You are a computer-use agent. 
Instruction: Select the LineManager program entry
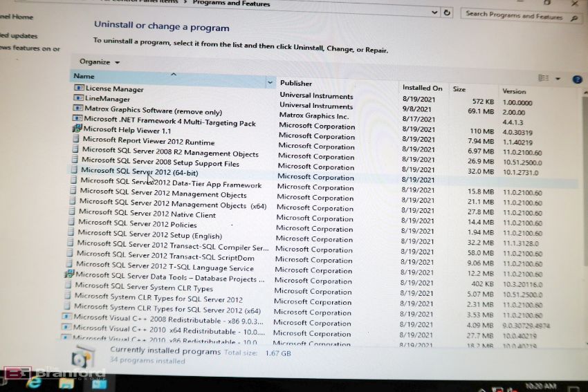point(107,99)
